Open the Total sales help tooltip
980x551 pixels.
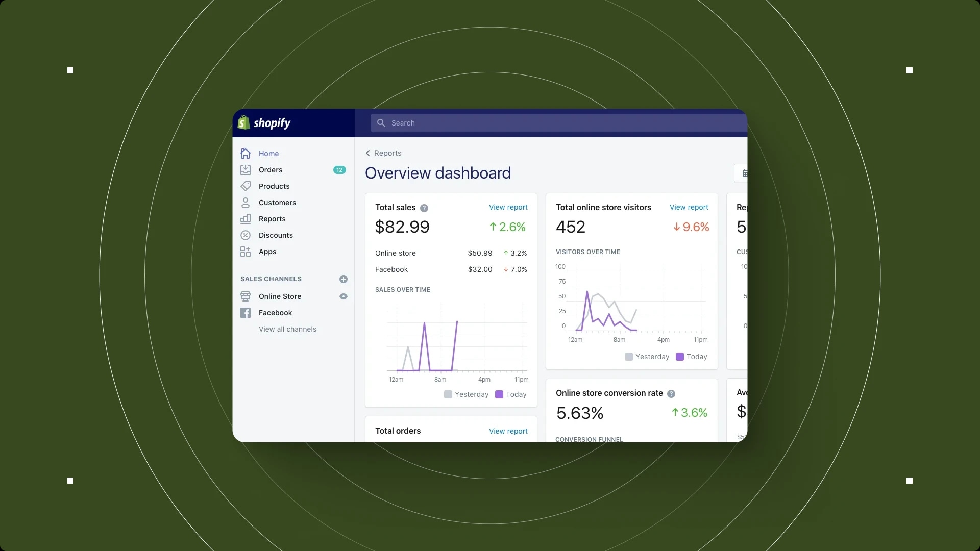(x=423, y=208)
